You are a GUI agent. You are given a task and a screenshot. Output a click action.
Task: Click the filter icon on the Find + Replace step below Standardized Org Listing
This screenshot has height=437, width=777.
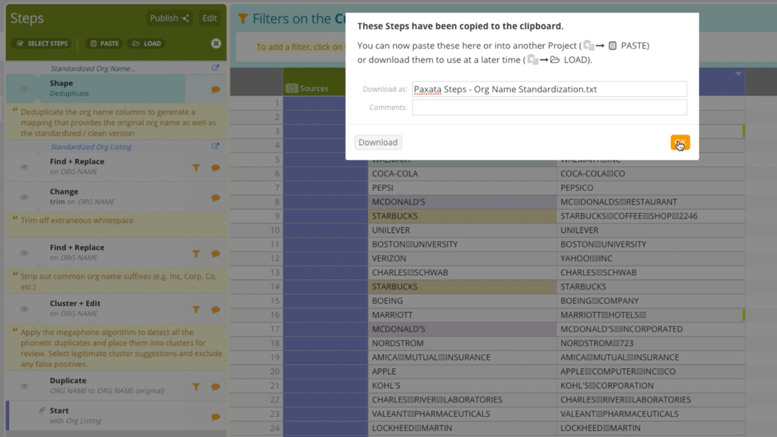point(196,168)
